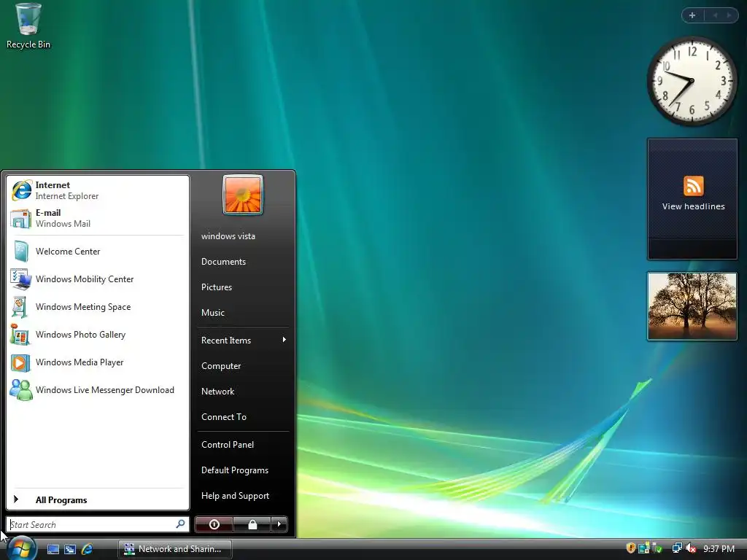
Task: Select Connect To
Action: pos(243,416)
